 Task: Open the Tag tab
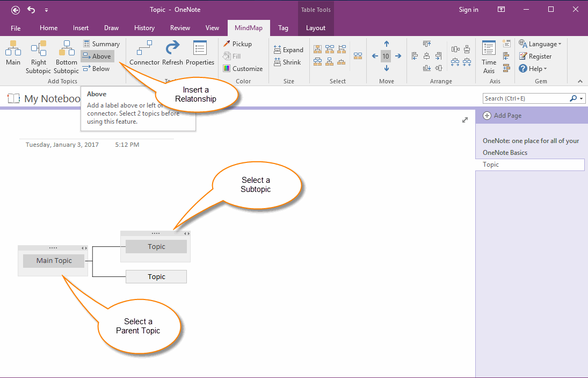pyautogui.click(x=283, y=28)
